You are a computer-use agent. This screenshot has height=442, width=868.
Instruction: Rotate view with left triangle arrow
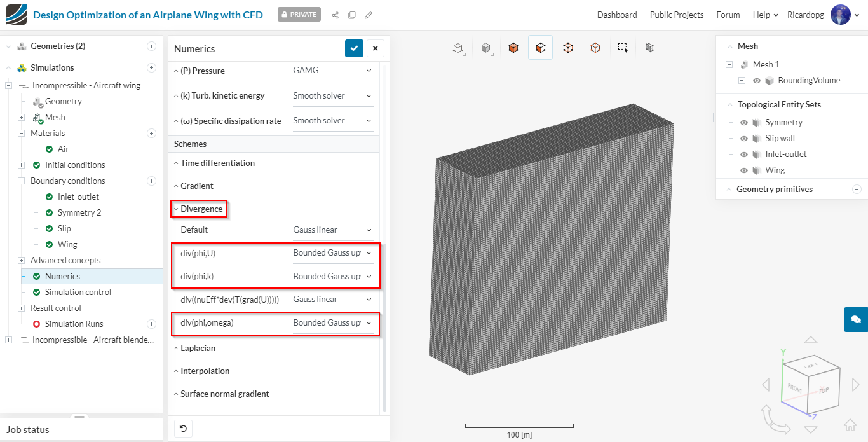point(766,385)
